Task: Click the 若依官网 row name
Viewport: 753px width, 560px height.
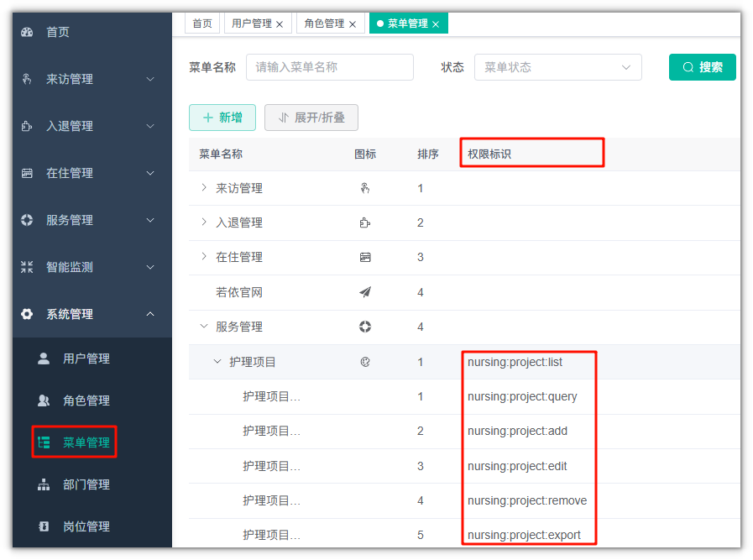Action: pos(239,292)
